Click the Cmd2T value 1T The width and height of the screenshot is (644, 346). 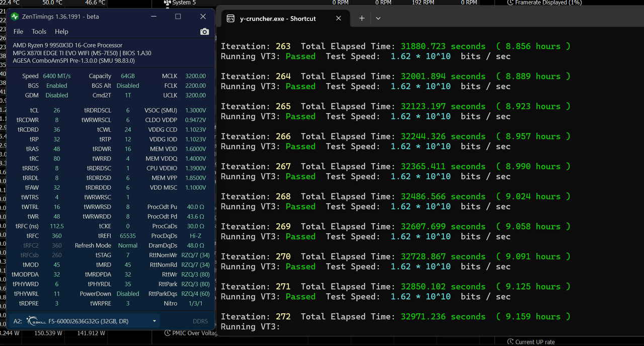pyautogui.click(x=128, y=95)
